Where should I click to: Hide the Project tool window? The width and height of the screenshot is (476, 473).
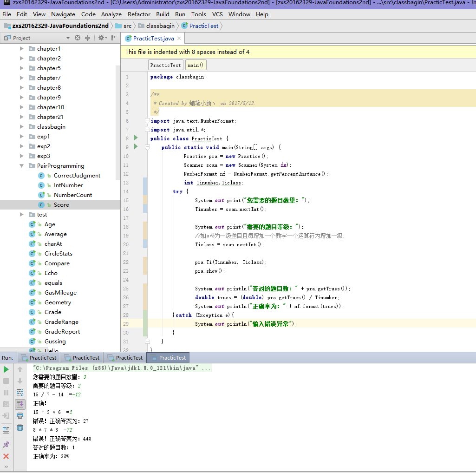(x=114, y=38)
